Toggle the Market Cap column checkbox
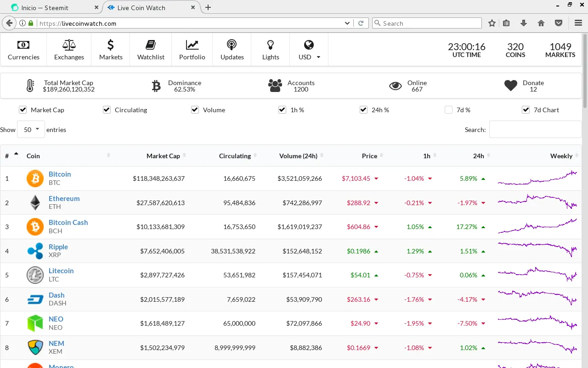 click(x=23, y=109)
